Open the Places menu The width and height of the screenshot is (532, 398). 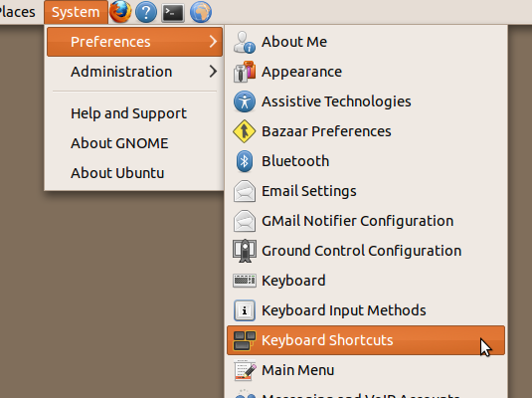click(x=17, y=12)
